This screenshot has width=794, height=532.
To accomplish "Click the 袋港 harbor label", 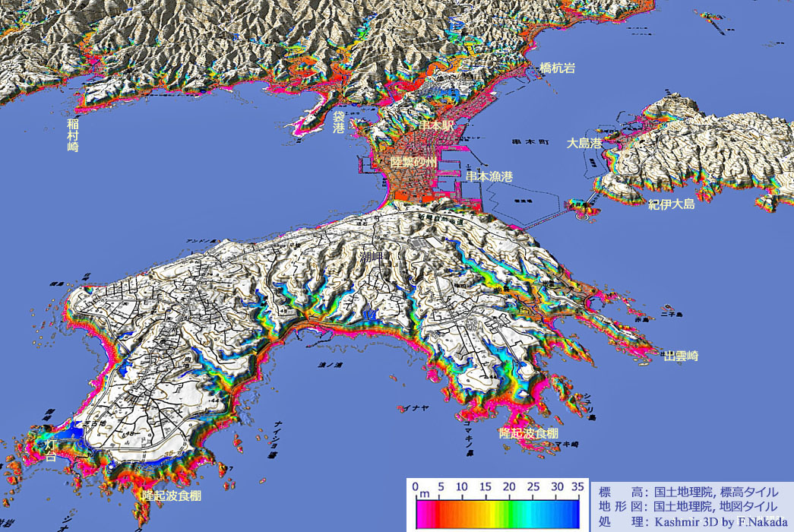I will 339,122.
